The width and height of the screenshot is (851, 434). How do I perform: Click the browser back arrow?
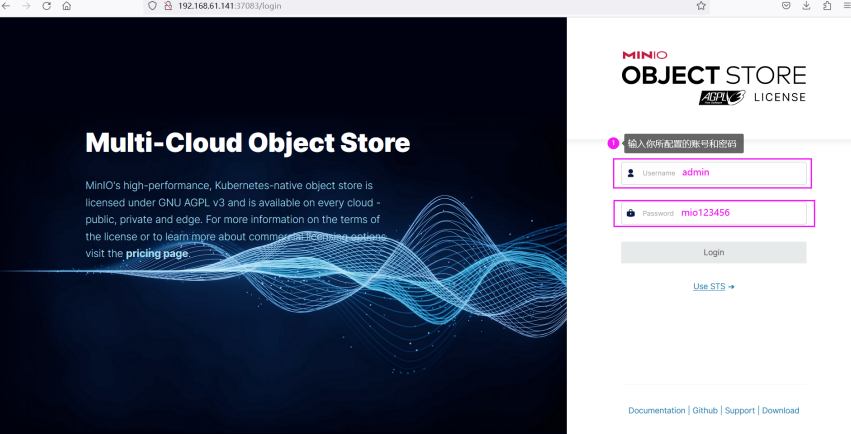coord(8,6)
